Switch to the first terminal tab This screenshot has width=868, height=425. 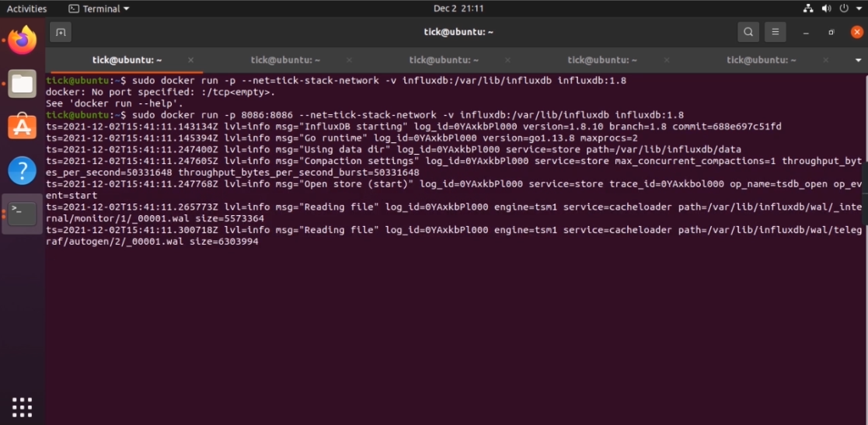[127, 60]
